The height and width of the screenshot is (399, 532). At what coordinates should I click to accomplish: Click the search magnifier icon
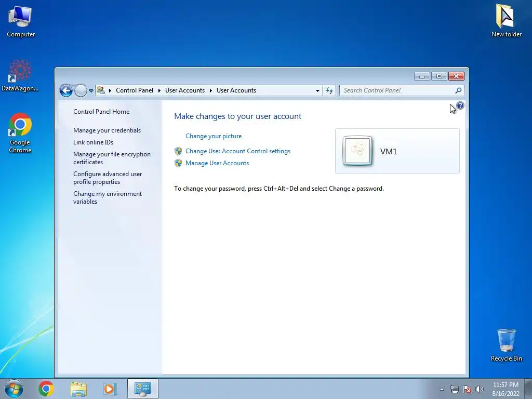pyautogui.click(x=458, y=90)
